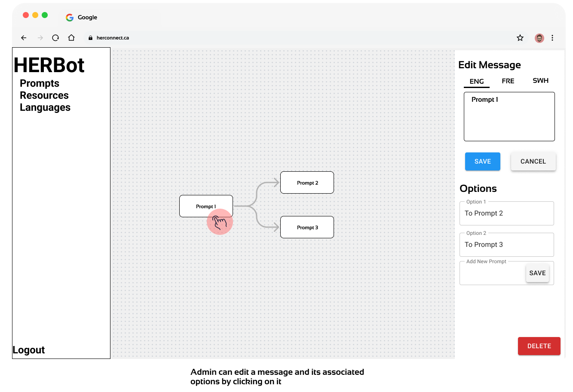Go to browser home icon
The image size is (573, 392).
tap(71, 38)
